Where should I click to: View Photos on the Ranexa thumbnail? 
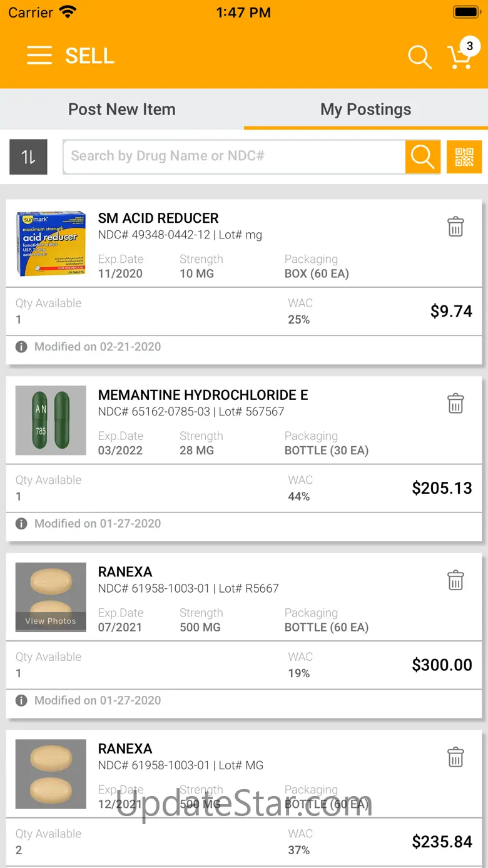click(51, 621)
